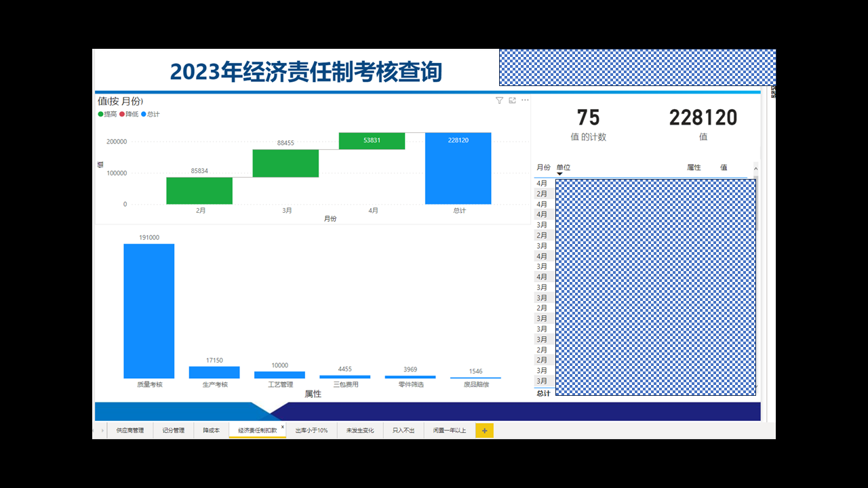Add a new page with the plus button

click(x=484, y=430)
